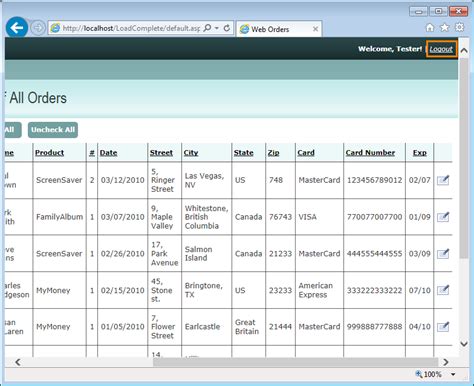474x386 pixels.
Task: Open Favorites star icon
Action: pos(445,28)
